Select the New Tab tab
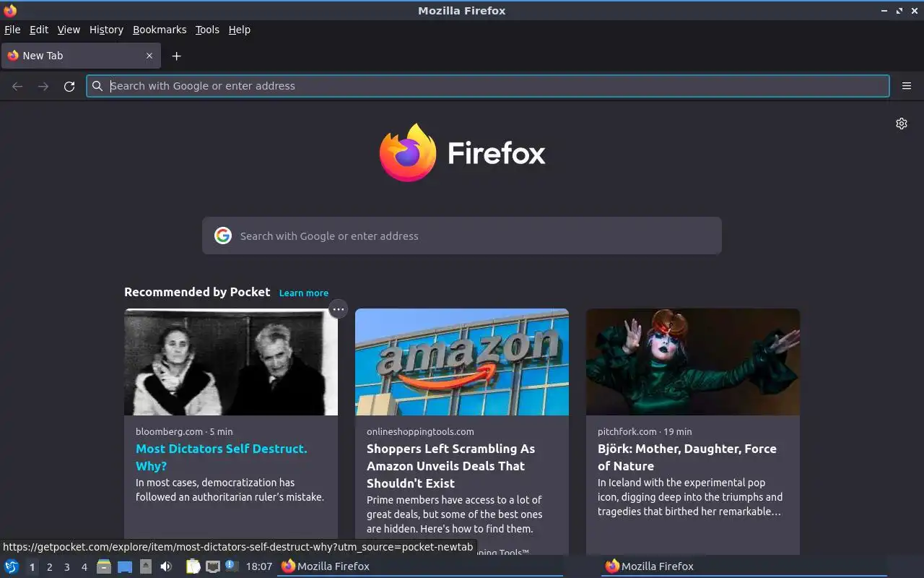This screenshot has width=924, height=578. coord(80,56)
